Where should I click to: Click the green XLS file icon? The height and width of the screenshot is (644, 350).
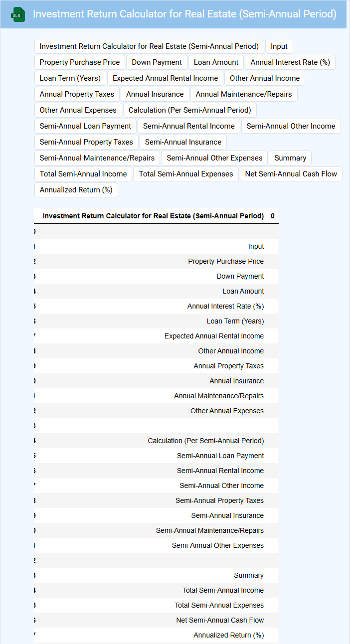(18, 14)
